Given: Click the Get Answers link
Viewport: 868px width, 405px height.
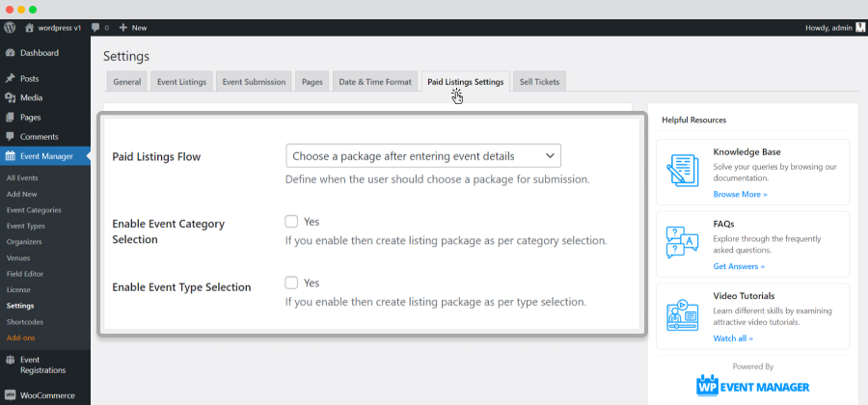Looking at the screenshot, I should pyautogui.click(x=739, y=266).
